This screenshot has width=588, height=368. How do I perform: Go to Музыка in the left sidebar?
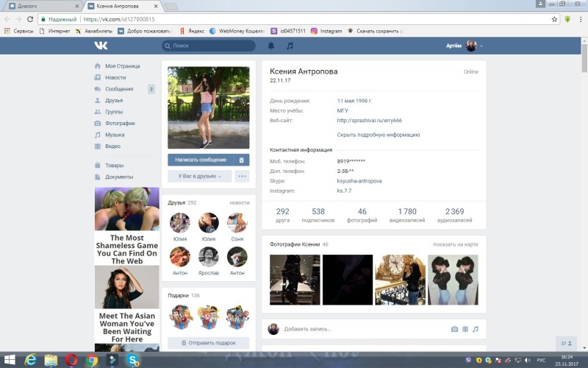point(115,135)
